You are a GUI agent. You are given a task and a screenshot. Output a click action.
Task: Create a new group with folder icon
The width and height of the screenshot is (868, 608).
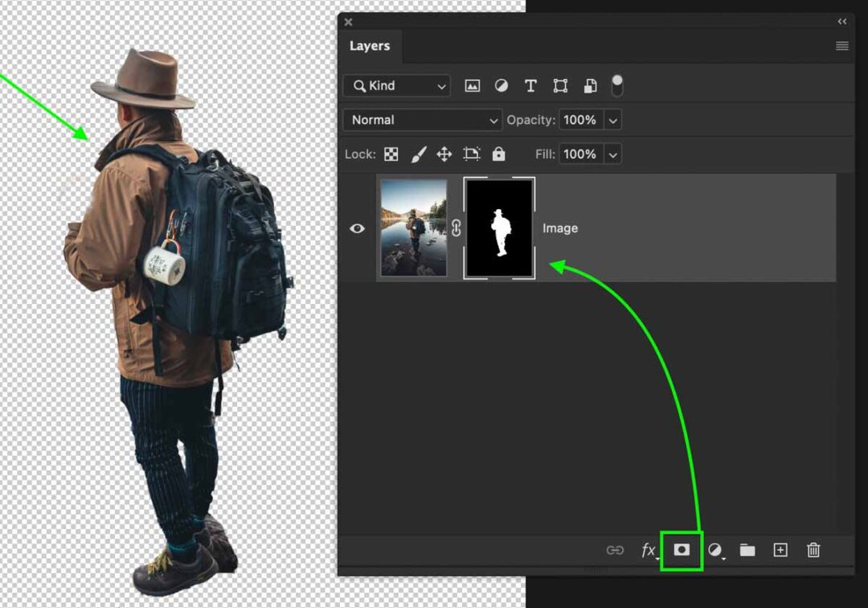tap(747, 550)
